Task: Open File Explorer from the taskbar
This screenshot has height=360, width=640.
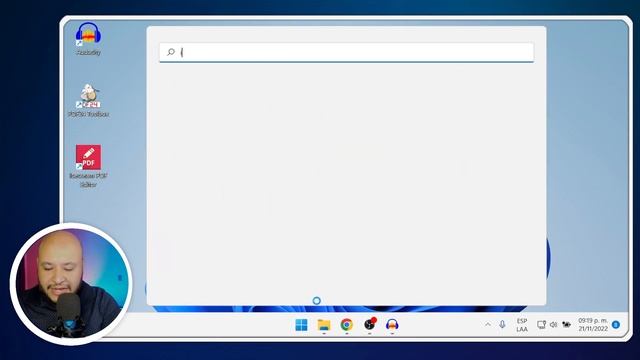Action: click(x=324, y=325)
